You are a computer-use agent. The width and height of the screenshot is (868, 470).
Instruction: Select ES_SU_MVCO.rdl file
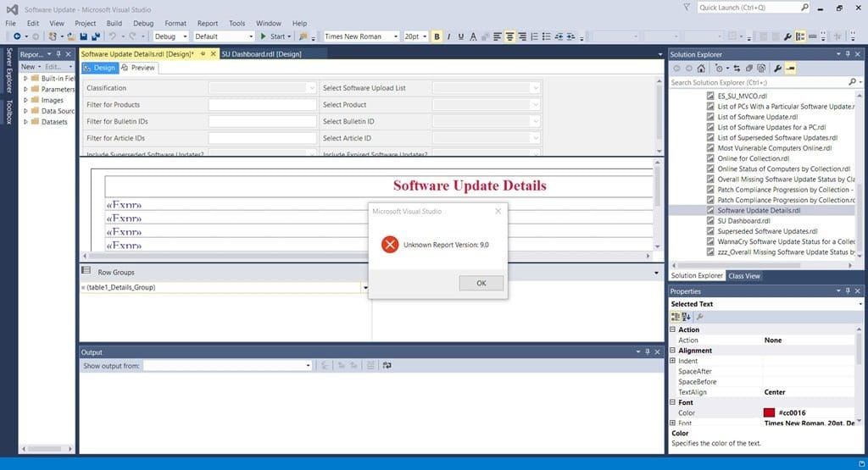[742, 96]
